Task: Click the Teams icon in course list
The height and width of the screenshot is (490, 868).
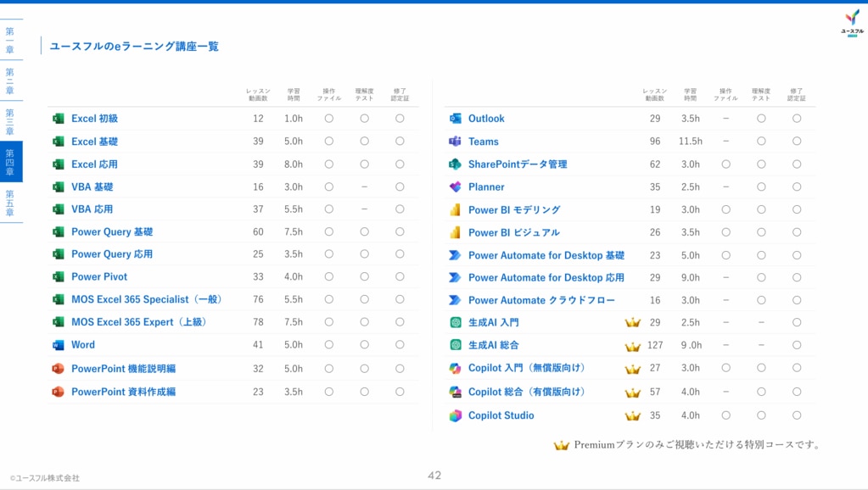Action: point(455,142)
